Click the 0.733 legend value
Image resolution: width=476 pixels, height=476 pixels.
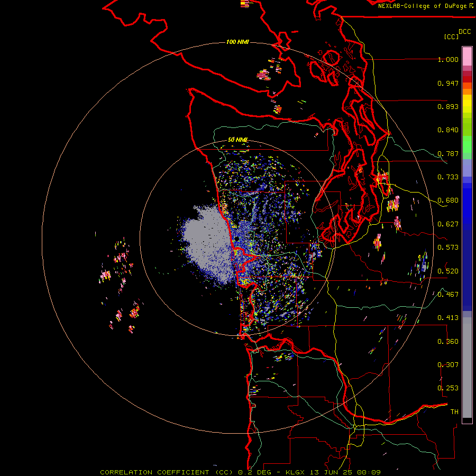(448, 177)
